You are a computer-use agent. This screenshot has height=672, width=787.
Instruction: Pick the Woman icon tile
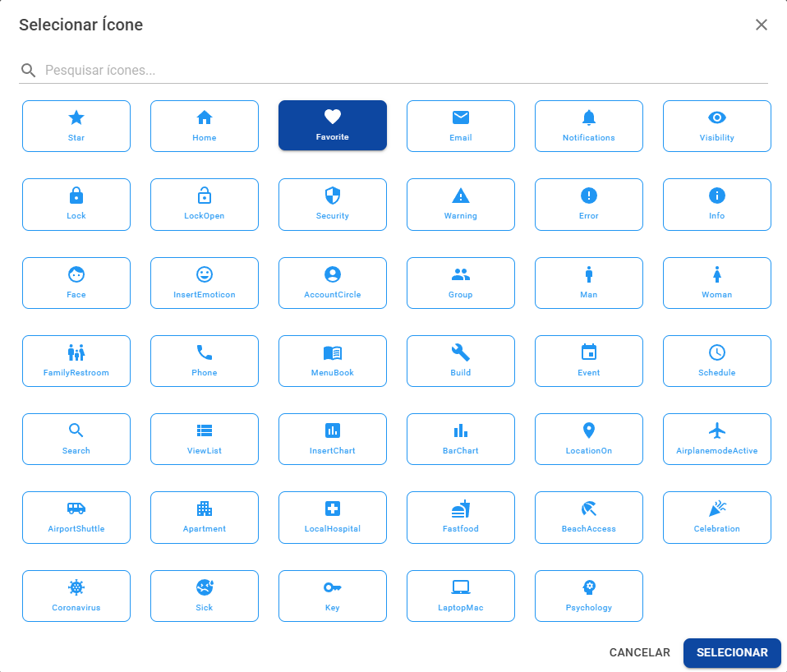[x=716, y=283]
